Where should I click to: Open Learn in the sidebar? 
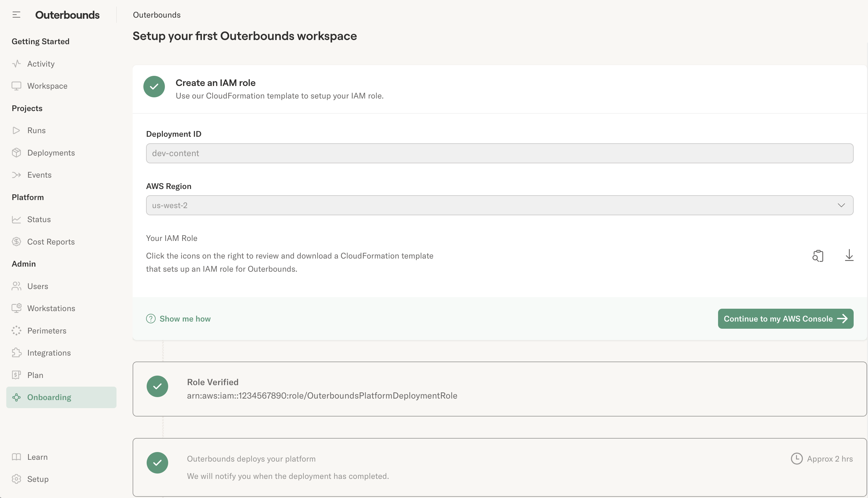coord(61,457)
